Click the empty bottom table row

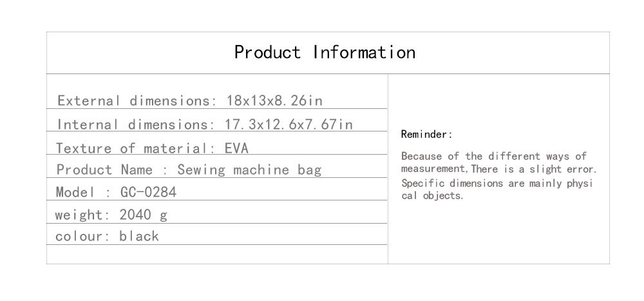pos(217,254)
